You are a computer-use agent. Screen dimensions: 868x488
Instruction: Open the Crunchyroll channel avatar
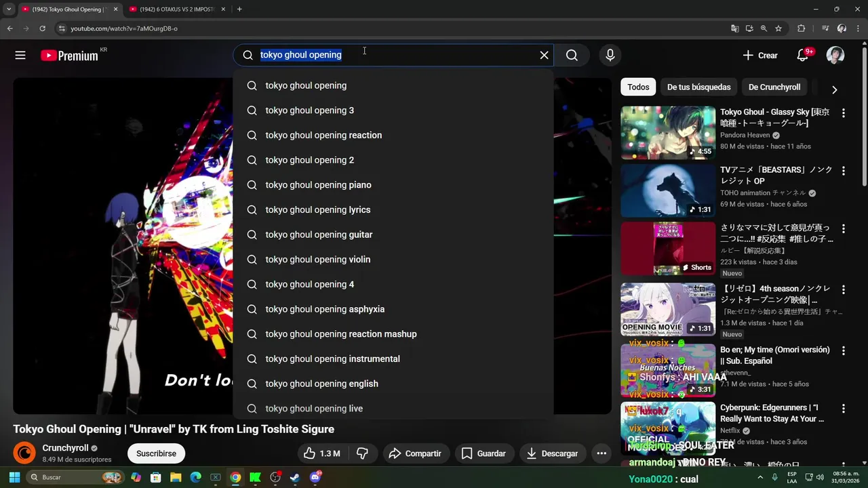pos(24,453)
